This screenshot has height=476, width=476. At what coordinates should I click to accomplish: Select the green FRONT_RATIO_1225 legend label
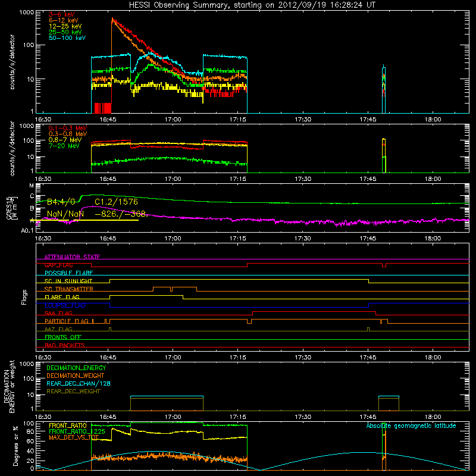coord(77,431)
